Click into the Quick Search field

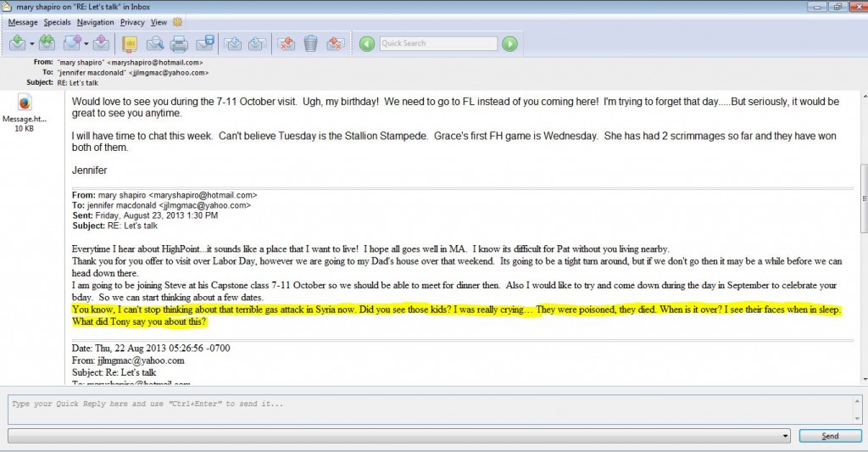click(437, 43)
